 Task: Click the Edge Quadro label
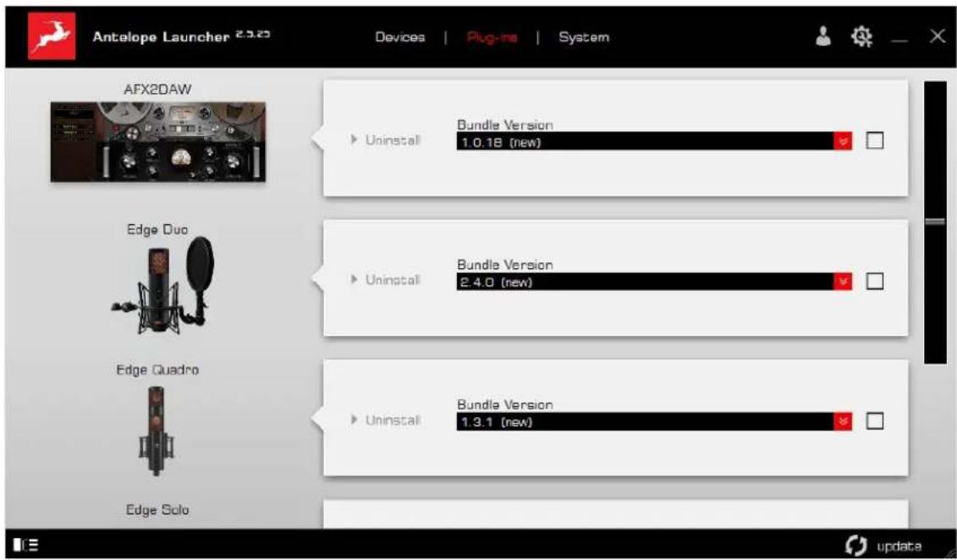(157, 370)
